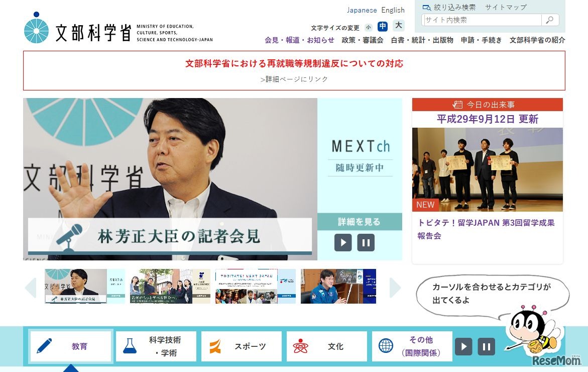Open 詳細ページにリンク notice link
The image size is (588, 372).
click(x=294, y=79)
